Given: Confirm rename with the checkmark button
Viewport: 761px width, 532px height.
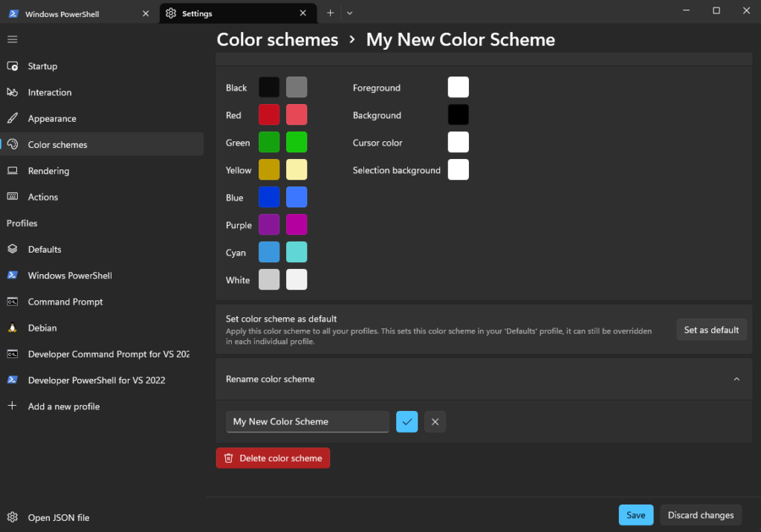Looking at the screenshot, I should 407,422.
